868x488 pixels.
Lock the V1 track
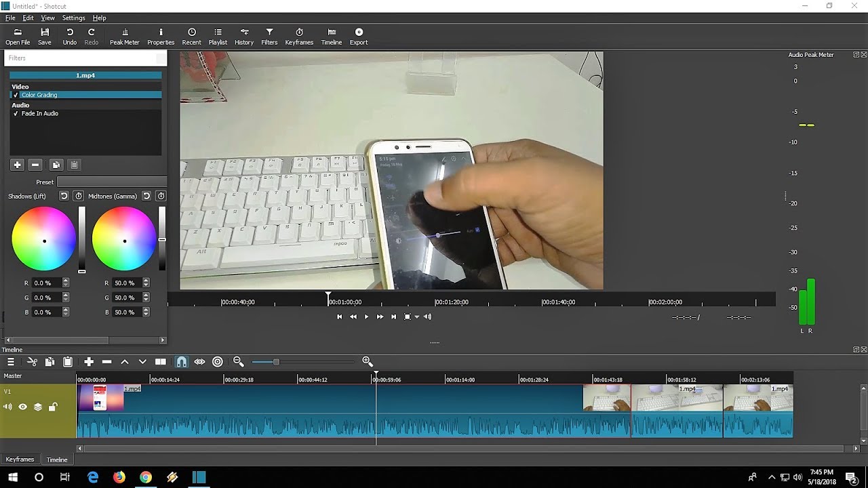tap(53, 407)
